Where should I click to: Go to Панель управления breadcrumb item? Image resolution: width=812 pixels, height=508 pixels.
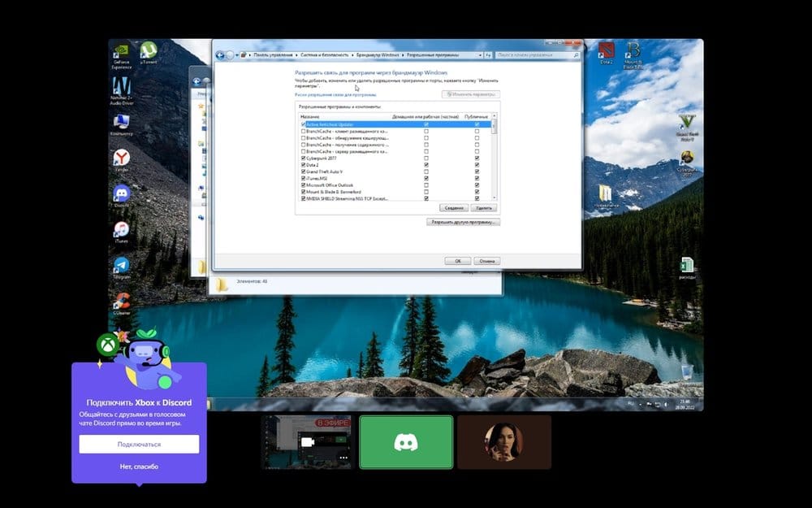point(274,54)
